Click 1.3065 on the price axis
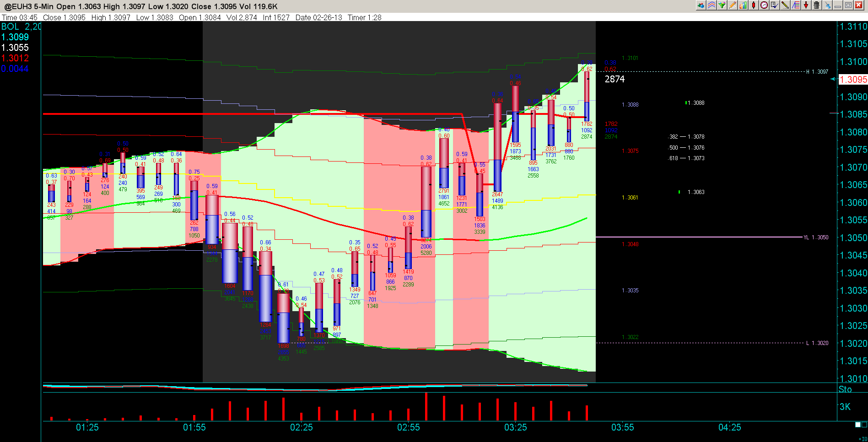 [854, 185]
